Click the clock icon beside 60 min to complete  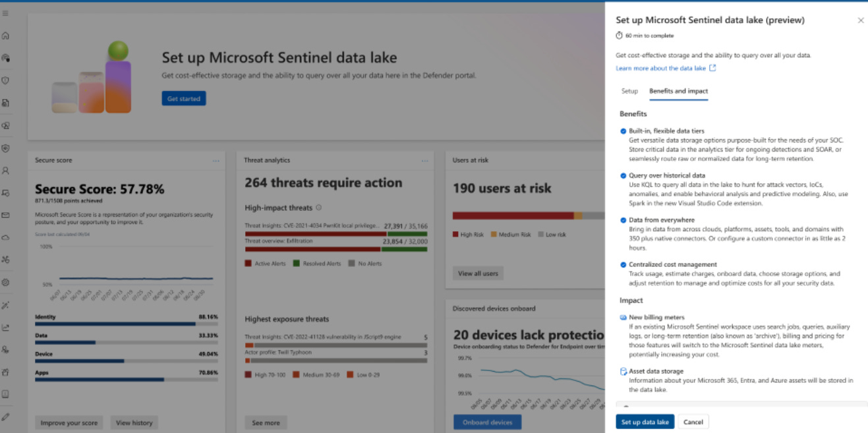(x=619, y=36)
